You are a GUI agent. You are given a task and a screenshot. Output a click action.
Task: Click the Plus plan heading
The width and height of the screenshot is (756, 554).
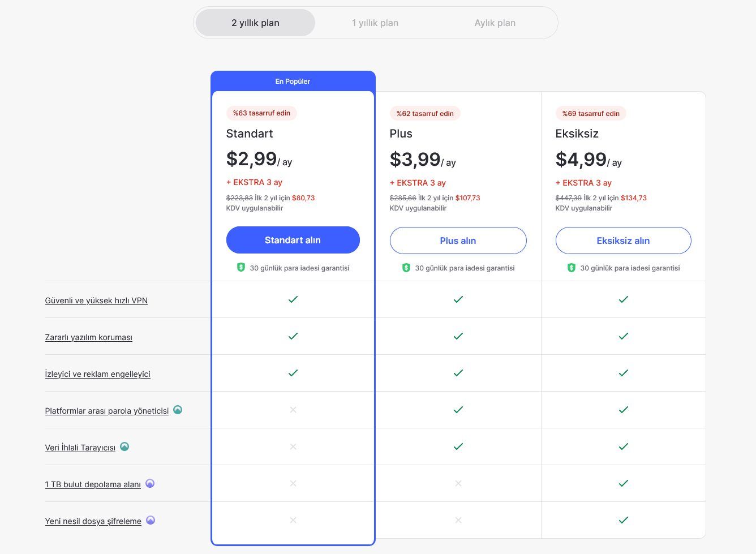coord(401,134)
